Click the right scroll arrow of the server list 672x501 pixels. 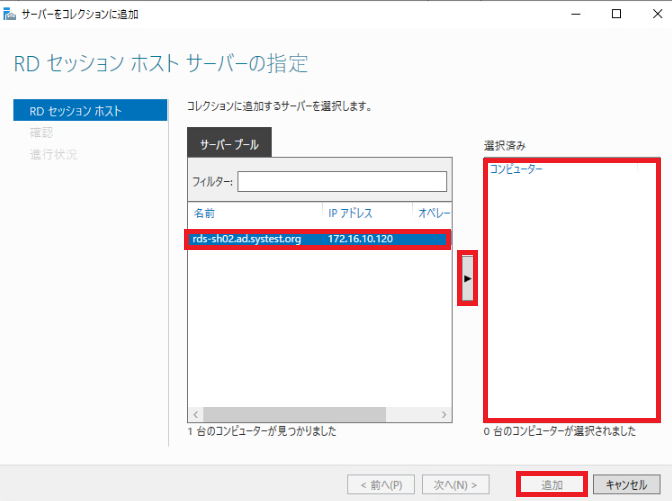[x=444, y=414]
